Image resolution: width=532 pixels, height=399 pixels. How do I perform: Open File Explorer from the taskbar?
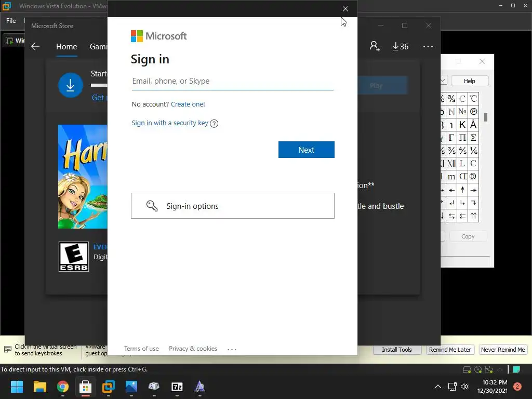(39, 387)
